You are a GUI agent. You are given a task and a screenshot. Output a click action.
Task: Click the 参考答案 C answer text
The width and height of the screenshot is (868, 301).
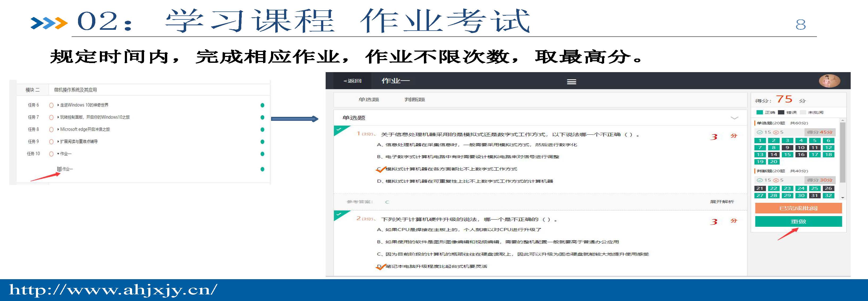(x=387, y=202)
